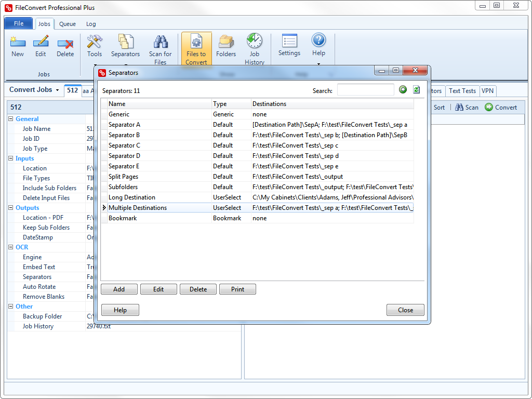Click the Scan for Files binoculars icon

point(161,42)
